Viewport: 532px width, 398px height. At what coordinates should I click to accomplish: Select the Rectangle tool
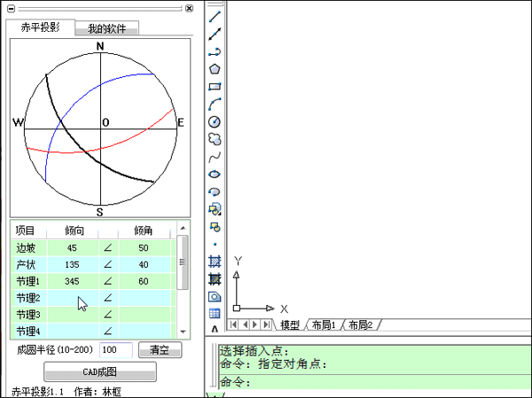pyautogui.click(x=214, y=87)
